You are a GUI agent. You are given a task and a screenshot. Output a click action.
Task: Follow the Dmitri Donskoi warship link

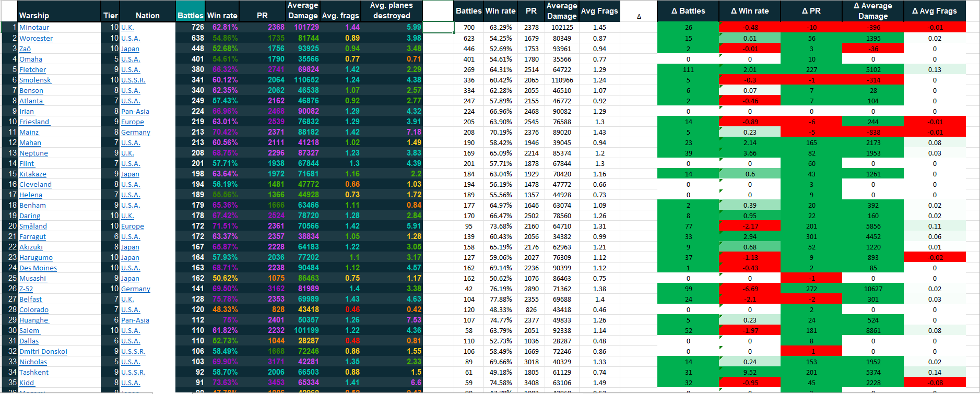pyautogui.click(x=43, y=351)
